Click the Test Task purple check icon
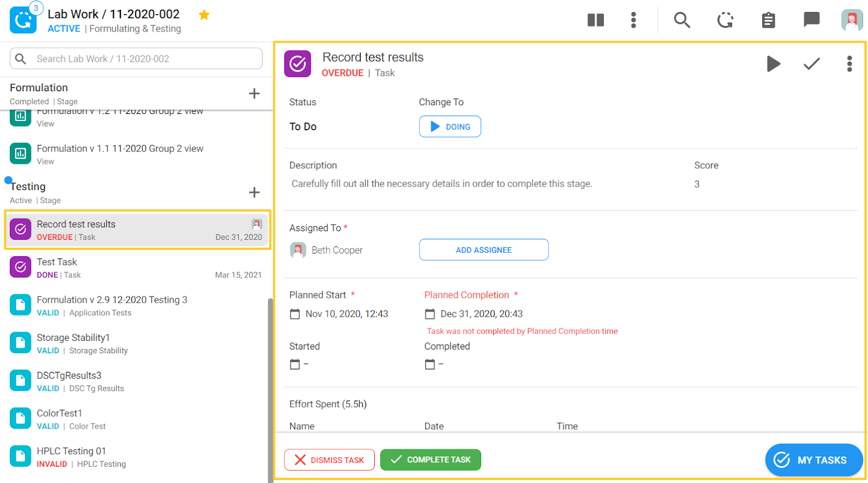Image resolution: width=868 pixels, height=483 pixels. [21, 267]
